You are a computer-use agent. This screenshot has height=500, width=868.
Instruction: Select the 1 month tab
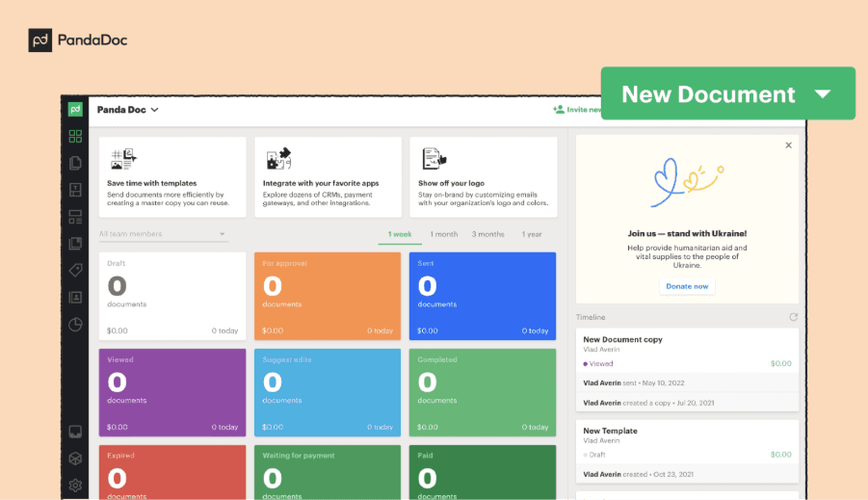point(444,234)
